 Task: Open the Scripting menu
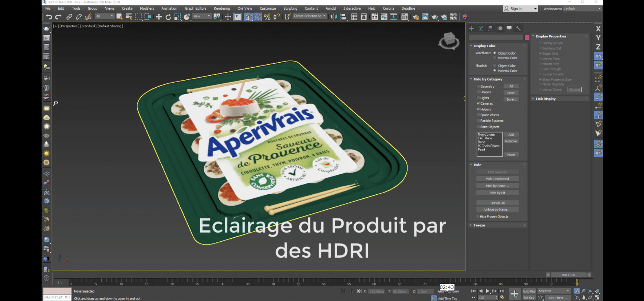click(290, 8)
